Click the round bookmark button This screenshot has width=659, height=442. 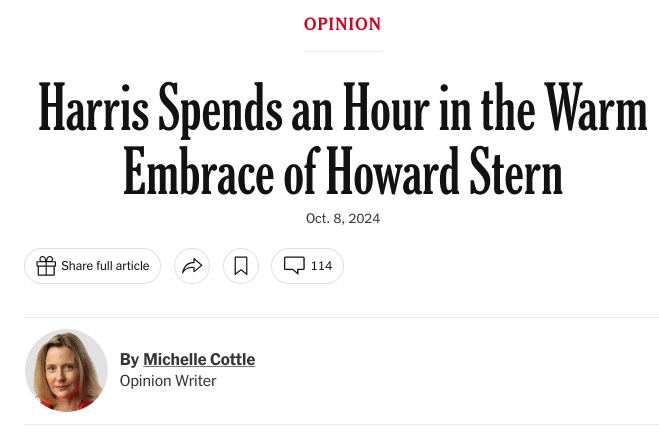(241, 266)
